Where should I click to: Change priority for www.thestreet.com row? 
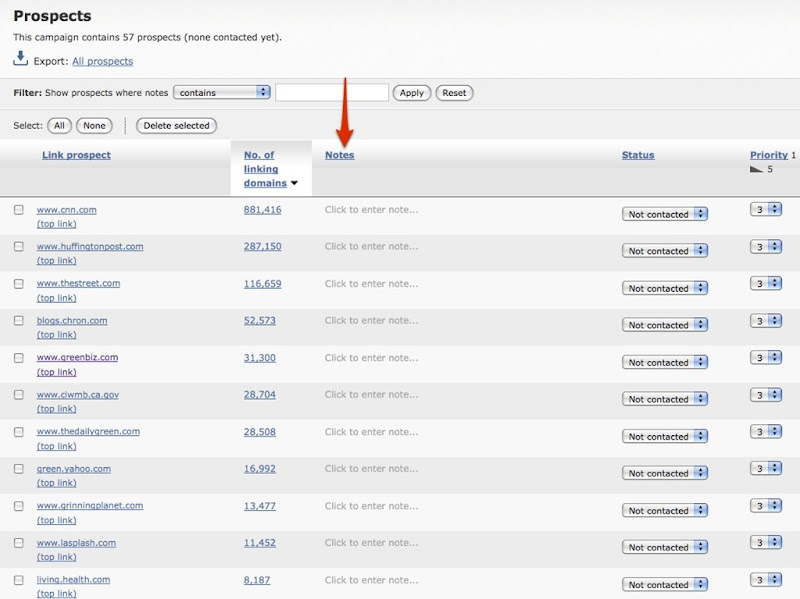pyautogui.click(x=766, y=283)
